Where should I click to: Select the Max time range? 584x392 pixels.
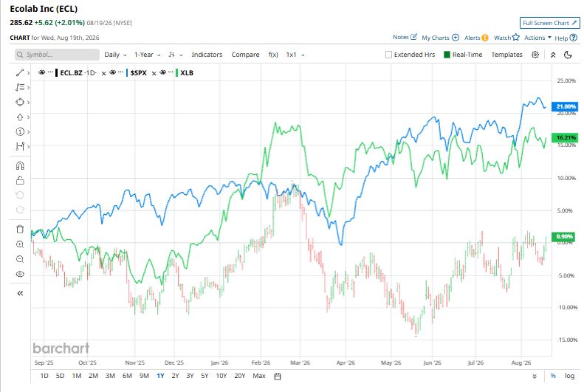tap(259, 376)
